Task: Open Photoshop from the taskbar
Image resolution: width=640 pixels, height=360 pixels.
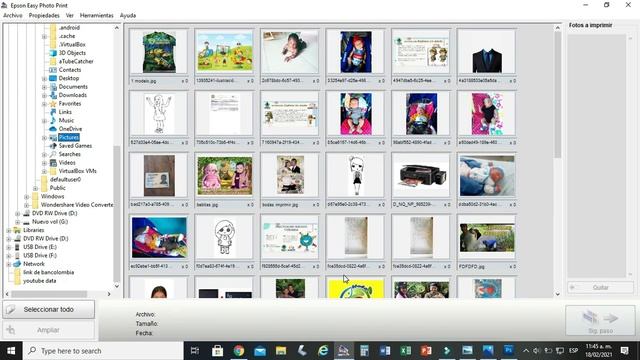Action: (x=508, y=350)
